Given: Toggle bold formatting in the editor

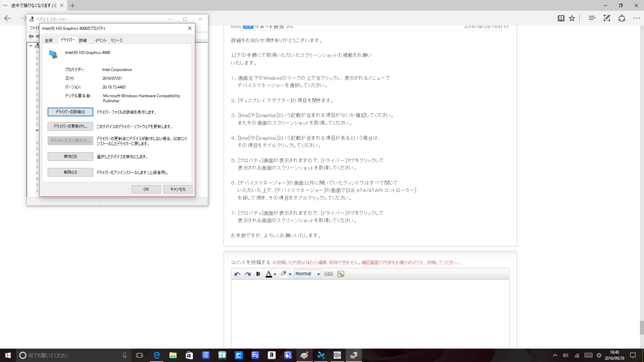Looking at the screenshot, I should point(258,274).
